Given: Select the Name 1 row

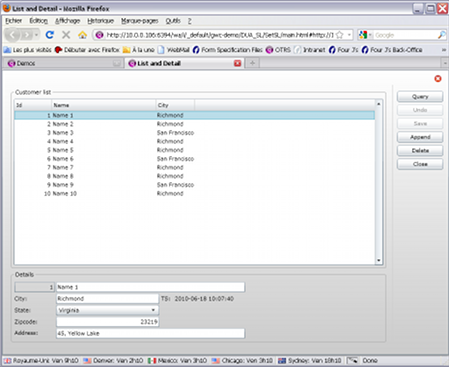Looking at the screenshot, I should coord(195,115).
